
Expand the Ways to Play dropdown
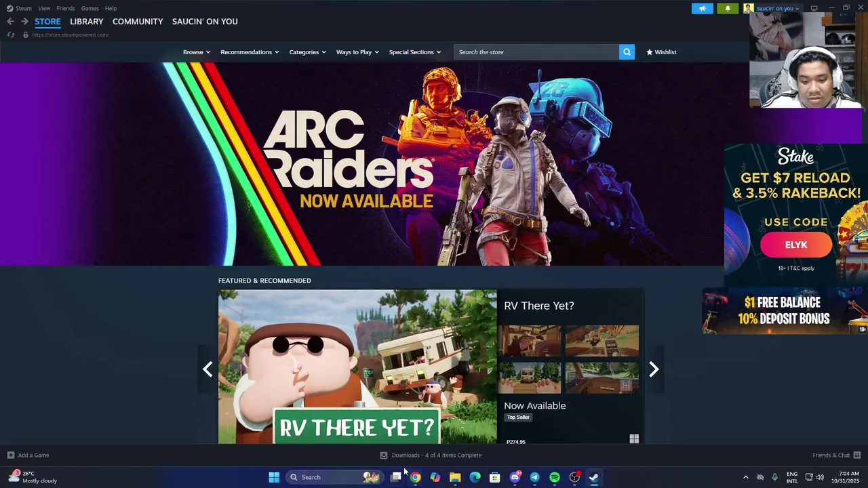(357, 52)
